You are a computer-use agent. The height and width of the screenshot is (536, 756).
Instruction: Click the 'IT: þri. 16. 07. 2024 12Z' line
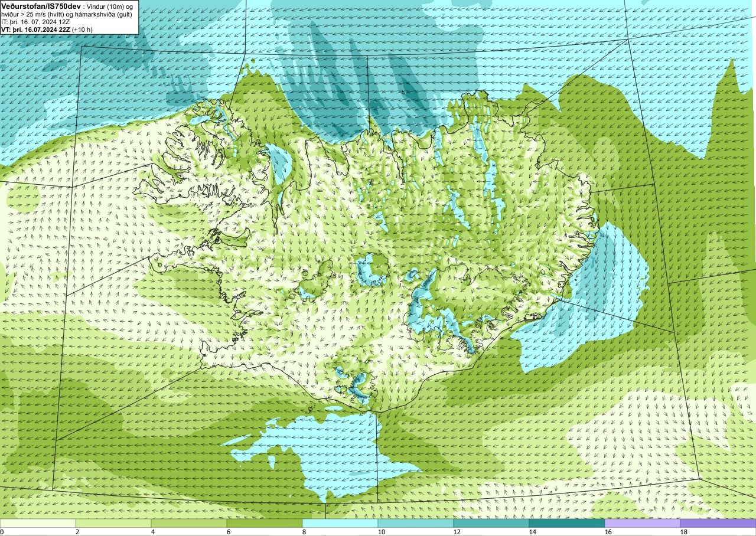tap(35, 21)
